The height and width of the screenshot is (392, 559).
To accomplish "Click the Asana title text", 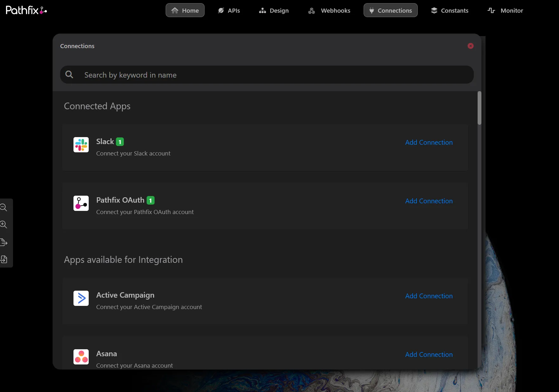I will click(107, 354).
